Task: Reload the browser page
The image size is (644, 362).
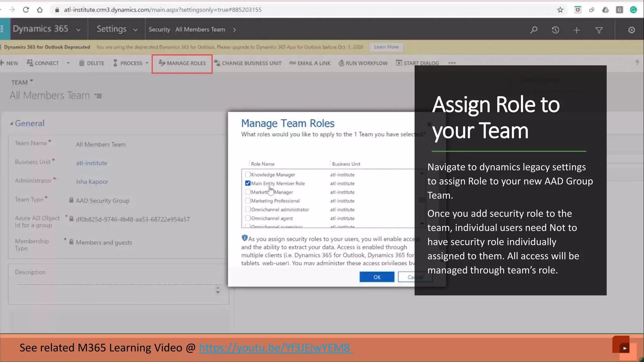Action: (26, 10)
